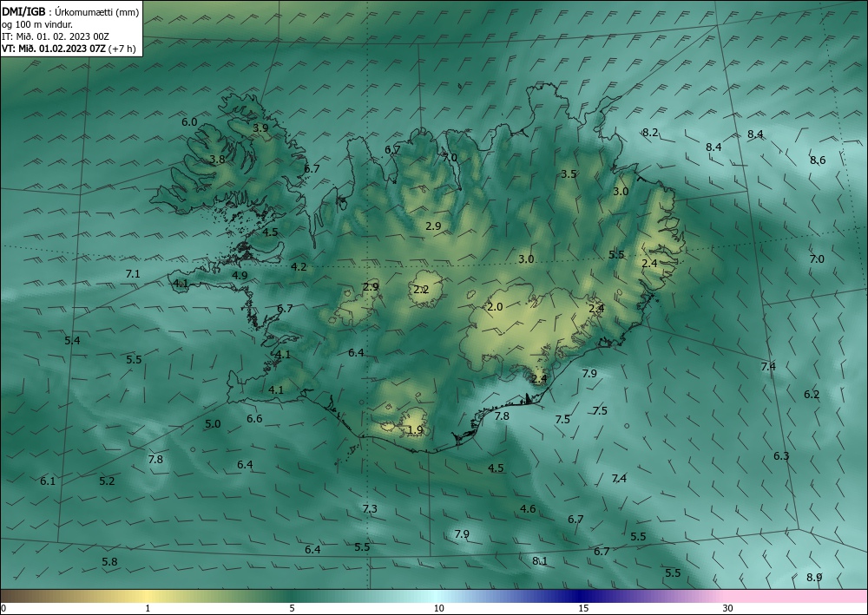
Task: Click the 2.0 value on the map
Action: (x=495, y=306)
